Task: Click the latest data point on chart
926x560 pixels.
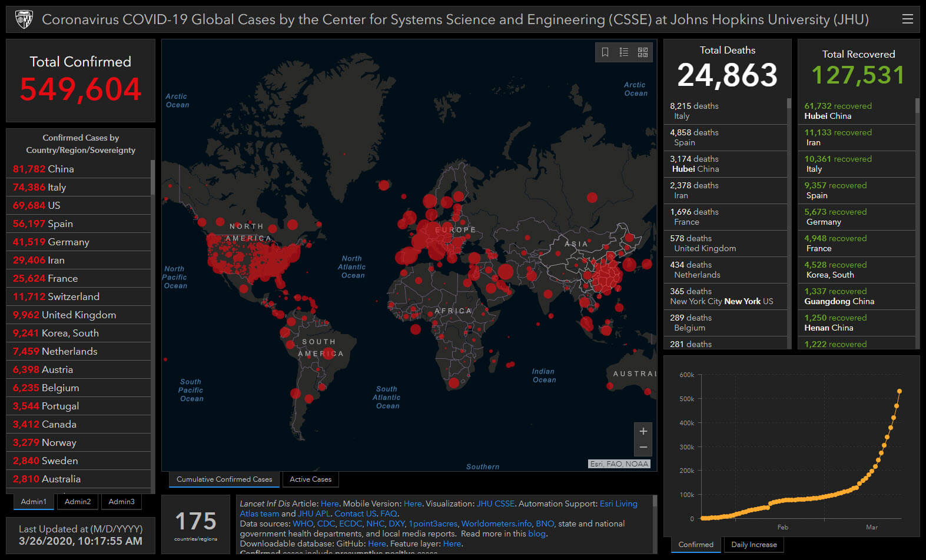Action: tap(900, 391)
